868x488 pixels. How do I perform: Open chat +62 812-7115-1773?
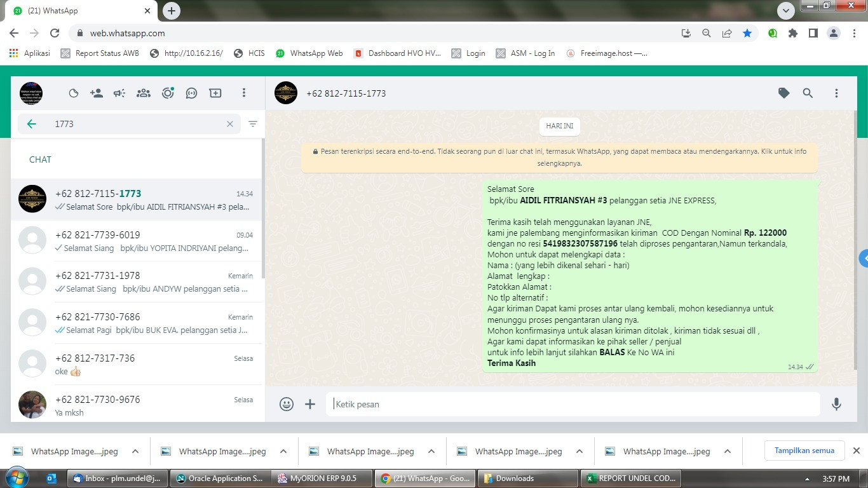tap(137, 200)
